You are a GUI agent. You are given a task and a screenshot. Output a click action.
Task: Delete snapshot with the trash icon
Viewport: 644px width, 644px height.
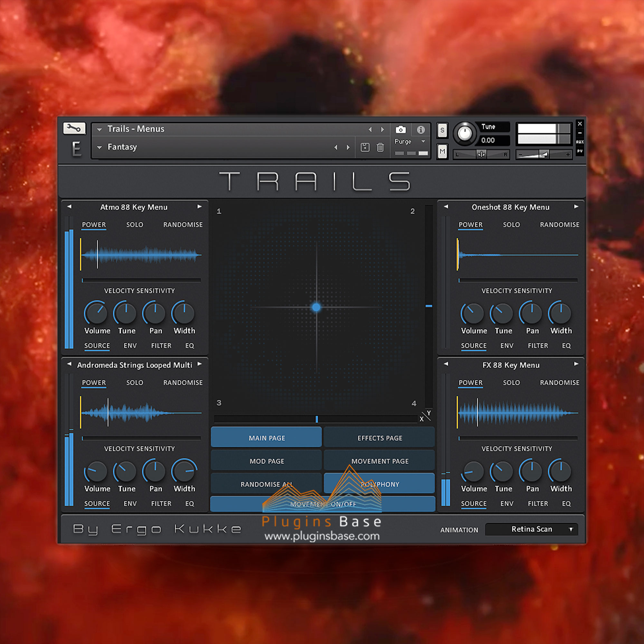click(x=380, y=147)
